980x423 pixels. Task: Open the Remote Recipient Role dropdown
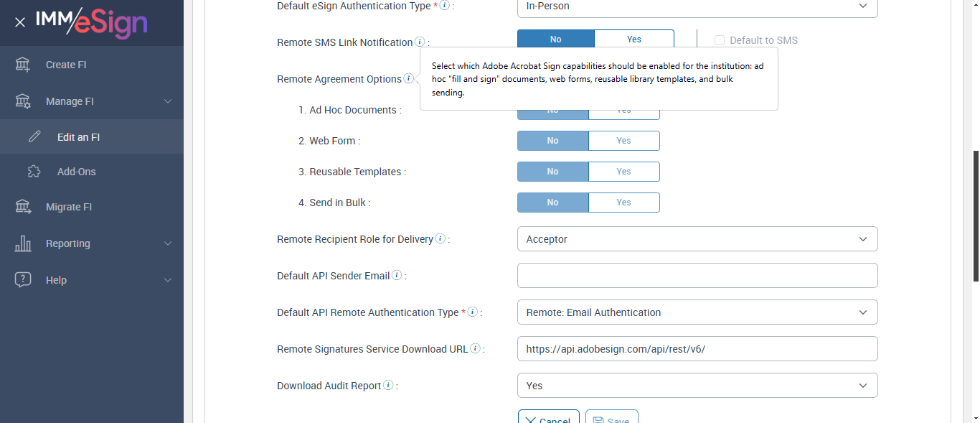[697, 239]
